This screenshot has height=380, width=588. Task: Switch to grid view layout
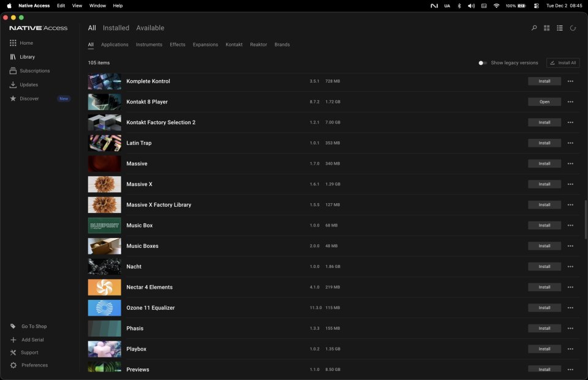[x=546, y=28]
